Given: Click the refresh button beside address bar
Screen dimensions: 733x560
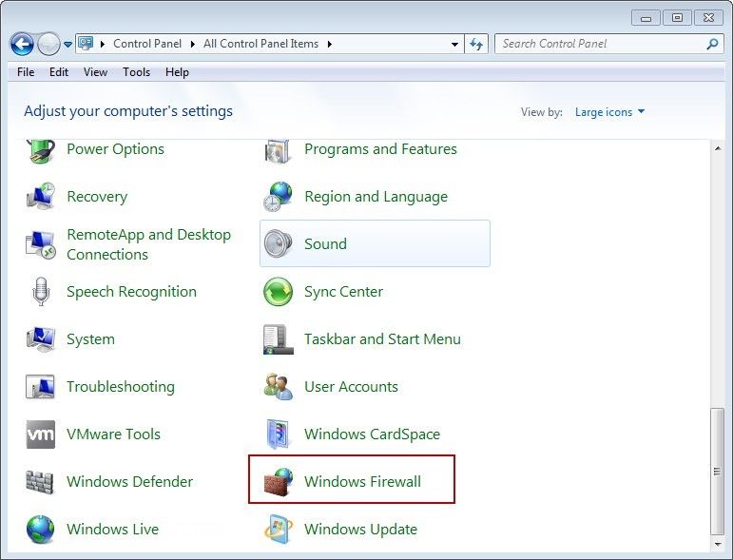Looking at the screenshot, I should (x=476, y=44).
